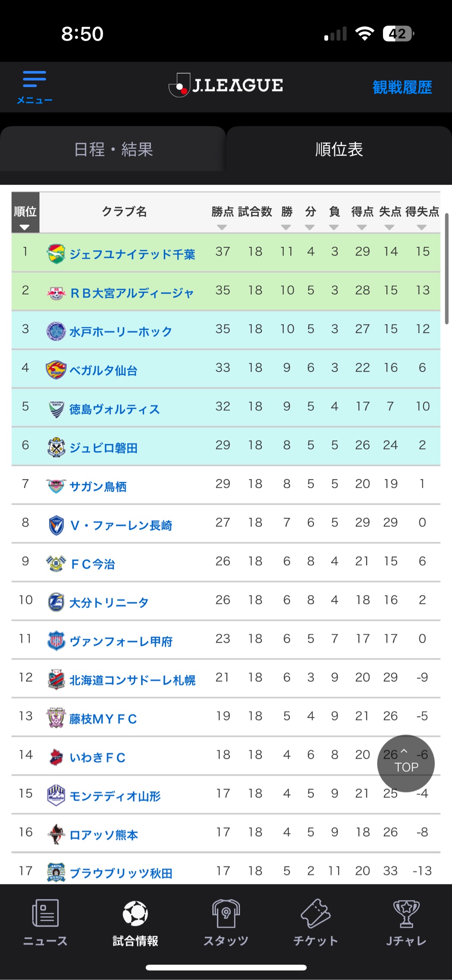Screen dimensions: 452x980
Task: Open 水戸ホーリーホック club link
Action: pyautogui.click(x=121, y=331)
